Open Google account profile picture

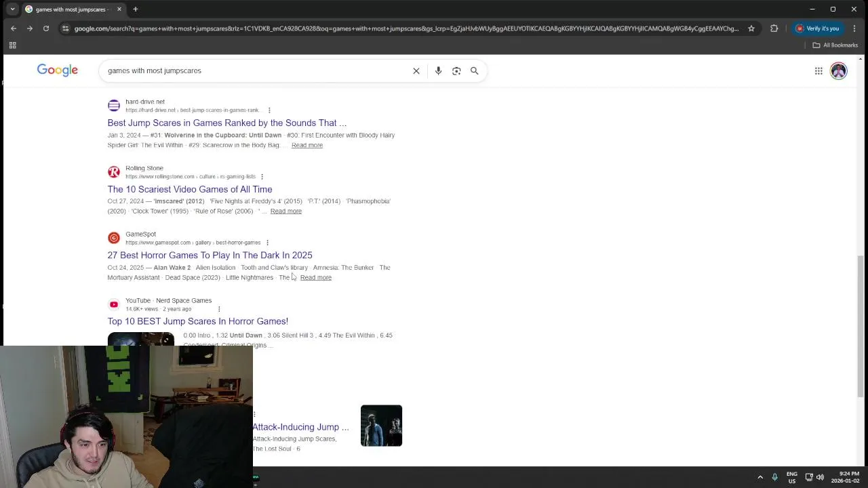pyautogui.click(x=839, y=70)
